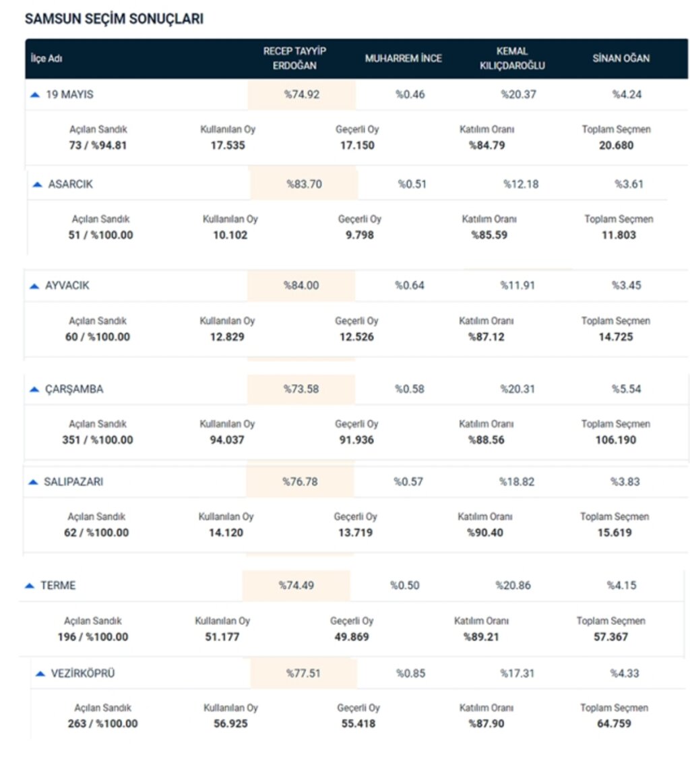Viewport: 690px width, 784px height.
Task: Click the 19 MAYIS district name
Action: (x=69, y=94)
